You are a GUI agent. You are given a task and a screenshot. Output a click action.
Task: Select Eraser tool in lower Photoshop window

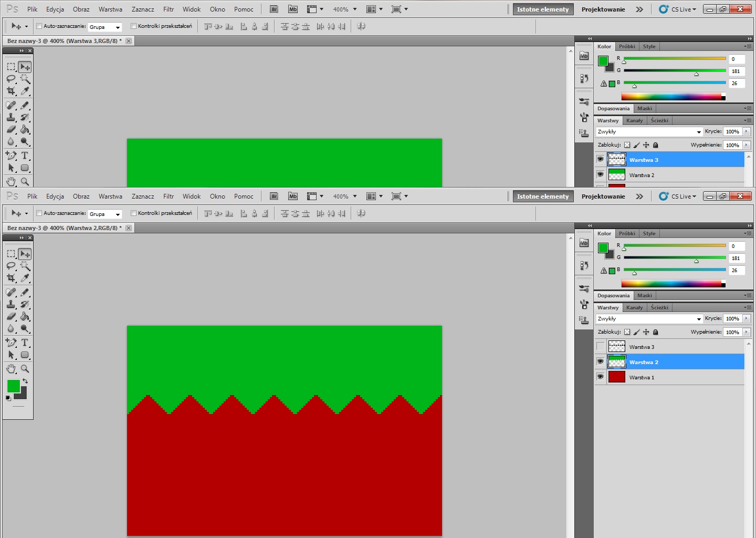point(11,316)
